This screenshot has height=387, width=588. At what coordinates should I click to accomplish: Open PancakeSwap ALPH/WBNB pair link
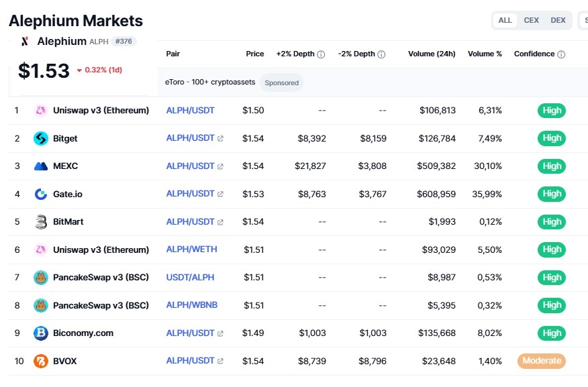pyautogui.click(x=191, y=305)
